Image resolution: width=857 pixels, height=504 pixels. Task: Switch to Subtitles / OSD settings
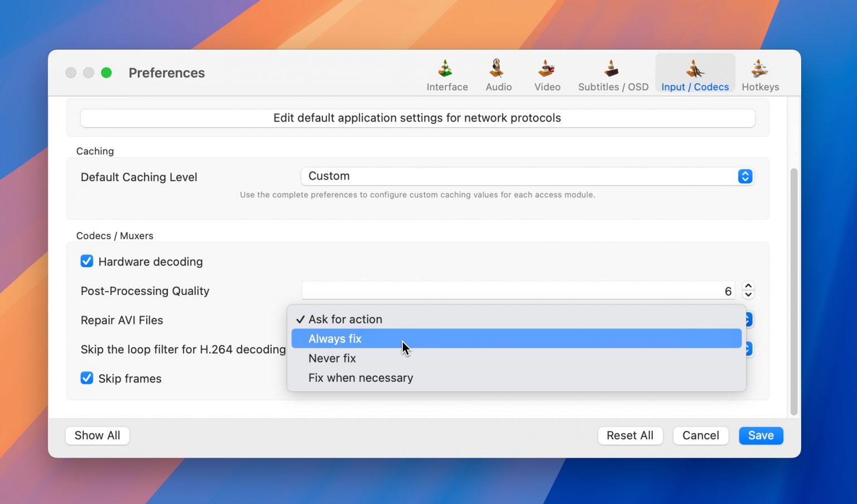(x=613, y=72)
